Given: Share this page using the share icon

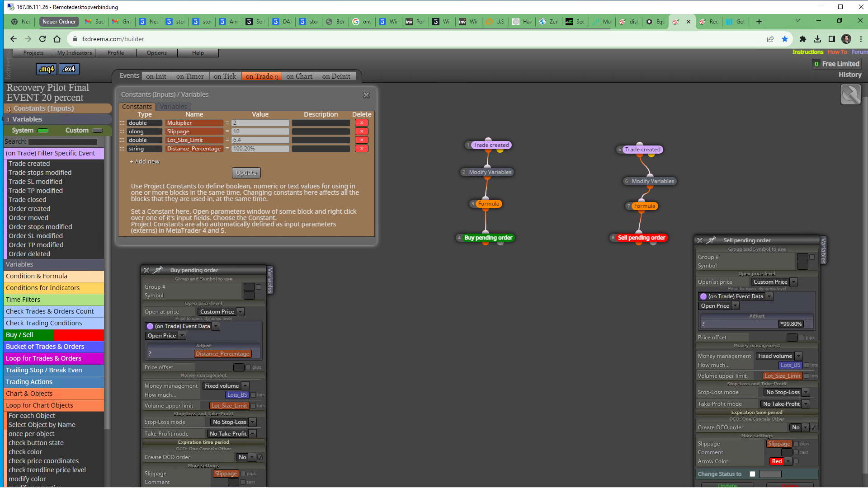Looking at the screenshot, I should click(x=770, y=39).
